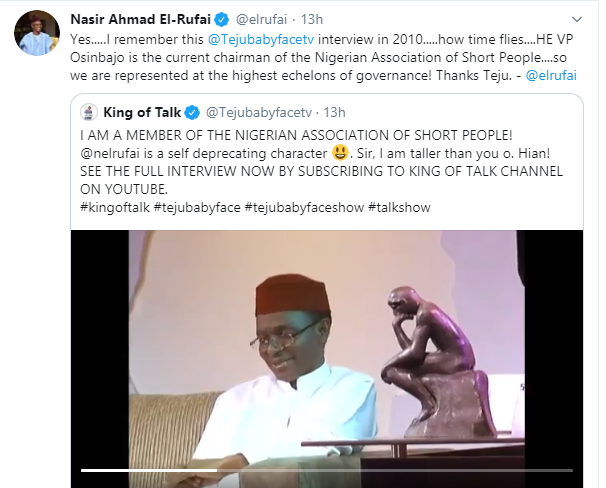Click the King of Talk display name
This screenshot has width=606, height=488.
pos(141,112)
